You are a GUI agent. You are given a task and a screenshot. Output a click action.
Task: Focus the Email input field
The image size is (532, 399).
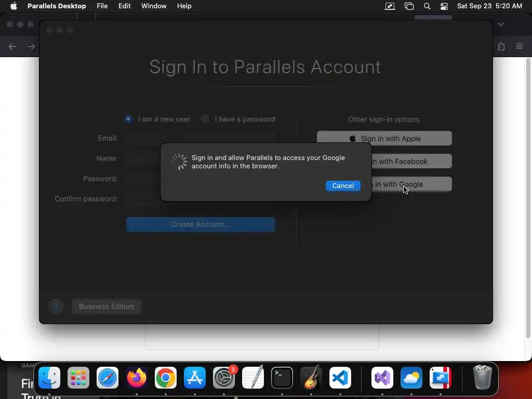pyautogui.click(x=200, y=138)
